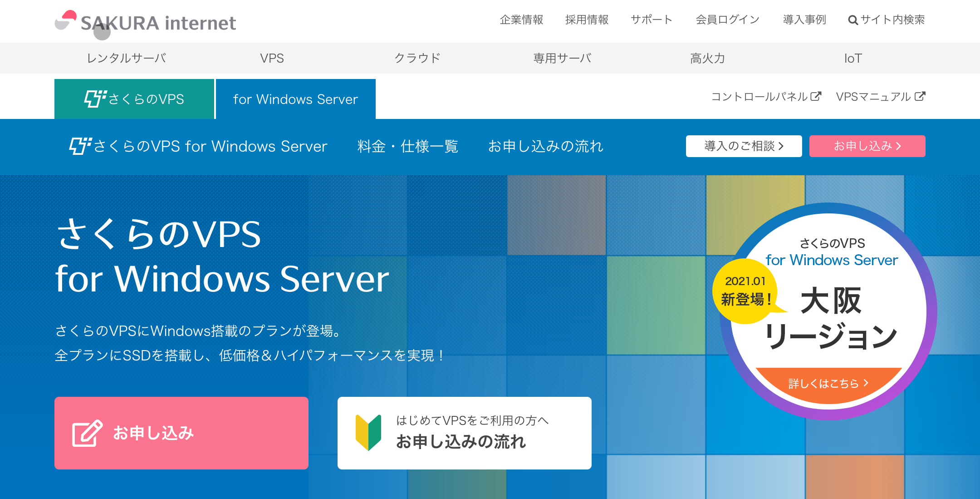980x499 pixels.
Task: Click the external-link icon beside VPSマニュアル
Action: tap(920, 96)
